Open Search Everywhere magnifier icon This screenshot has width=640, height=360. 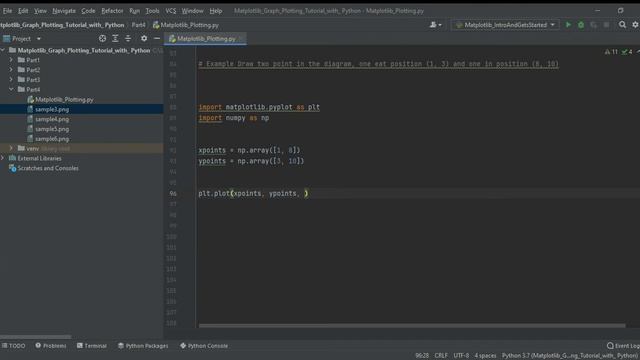pos(622,25)
